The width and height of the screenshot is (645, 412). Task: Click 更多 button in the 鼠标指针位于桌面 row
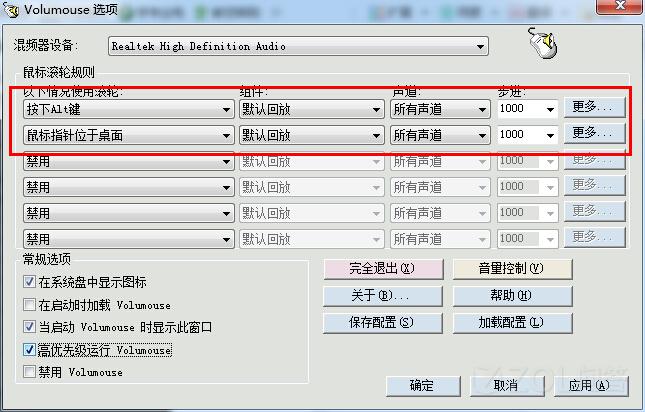tap(594, 133)
